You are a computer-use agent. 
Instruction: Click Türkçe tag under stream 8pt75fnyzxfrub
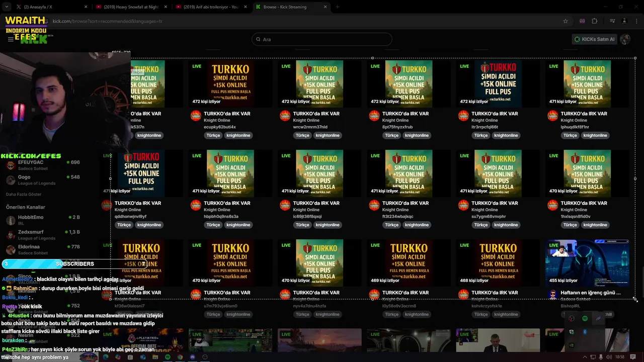[391, 135]
